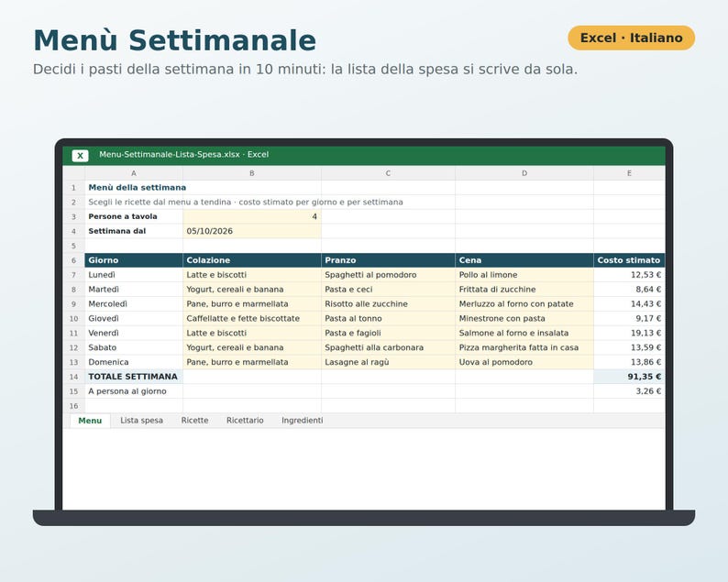Click the Pranzo header cell

[x=388, y=260]
